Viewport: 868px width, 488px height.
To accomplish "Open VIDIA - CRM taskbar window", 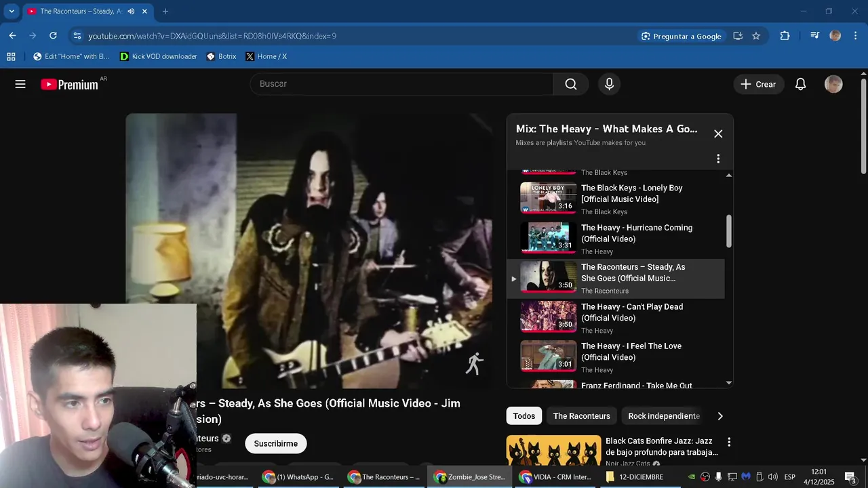I will tap(555, 477).
